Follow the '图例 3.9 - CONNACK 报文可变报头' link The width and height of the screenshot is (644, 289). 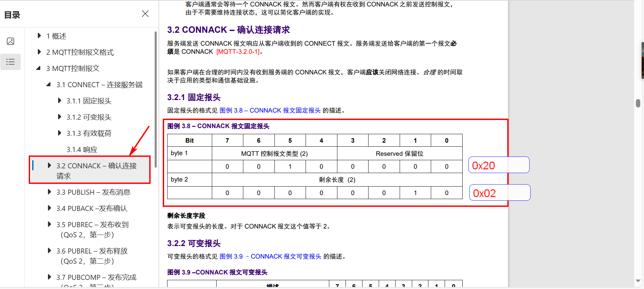point(270,257)
